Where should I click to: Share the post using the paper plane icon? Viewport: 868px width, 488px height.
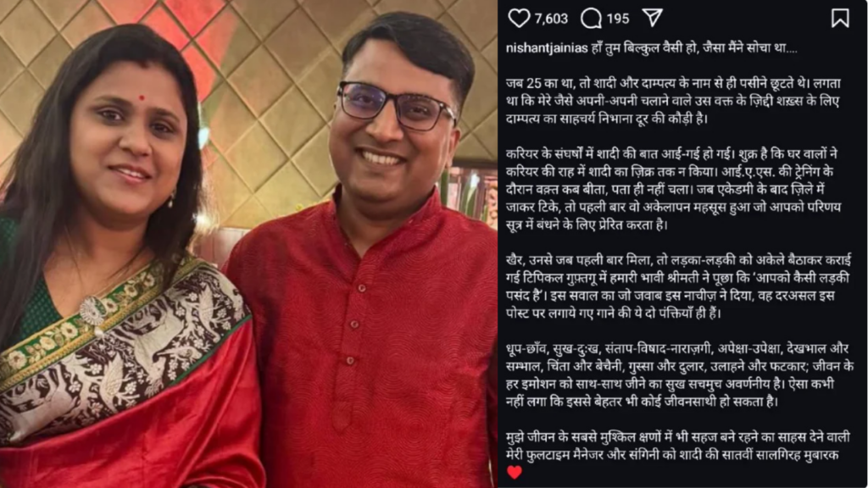652,18
